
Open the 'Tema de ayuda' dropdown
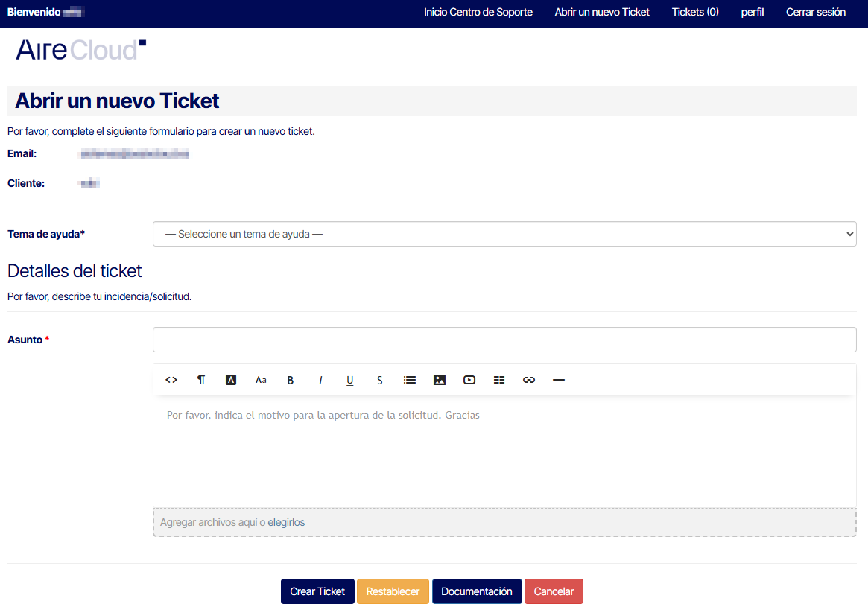504,233
